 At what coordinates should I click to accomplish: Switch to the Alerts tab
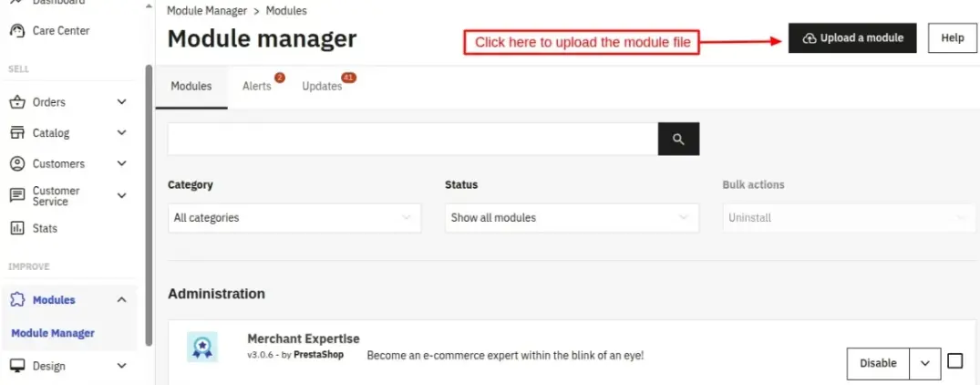pos(257,87)
